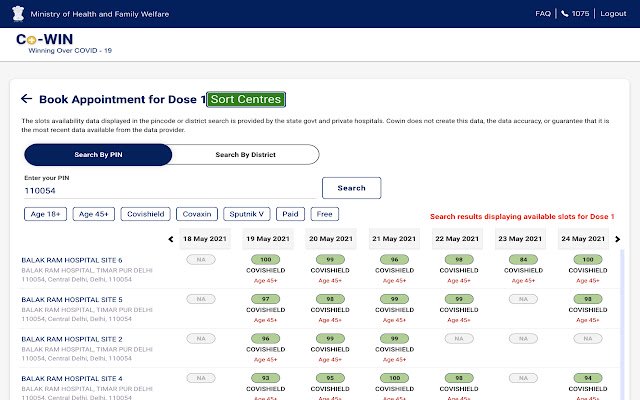Click the back arrow beside Book Appointment
The height and width of the screenshot is (400, 640).
click(27, 98)
